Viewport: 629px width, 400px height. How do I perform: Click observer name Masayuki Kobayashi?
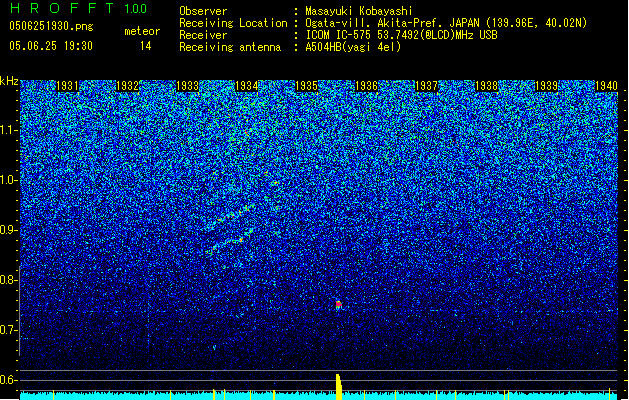359,11
